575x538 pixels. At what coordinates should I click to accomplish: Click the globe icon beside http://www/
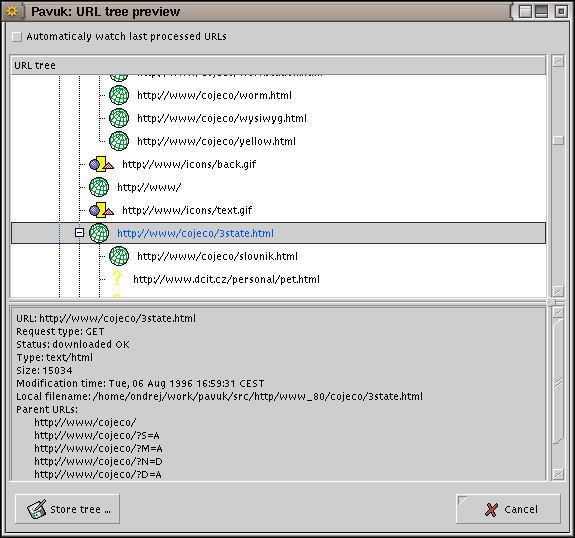point(99,187)
